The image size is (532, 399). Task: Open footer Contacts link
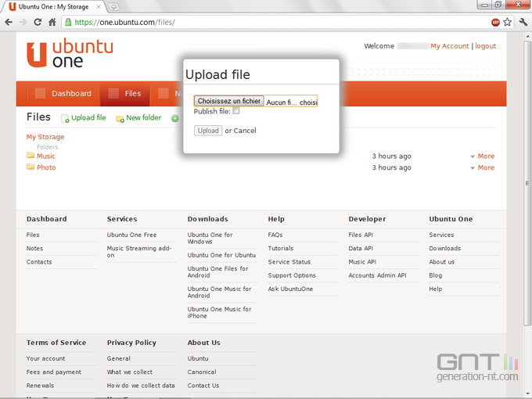point(39,262)
